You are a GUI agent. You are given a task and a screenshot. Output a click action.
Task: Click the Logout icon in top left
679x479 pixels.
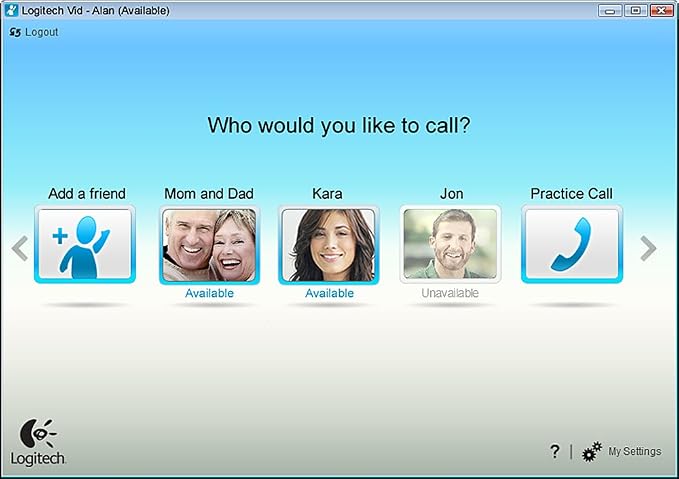[x=15, y=32]
